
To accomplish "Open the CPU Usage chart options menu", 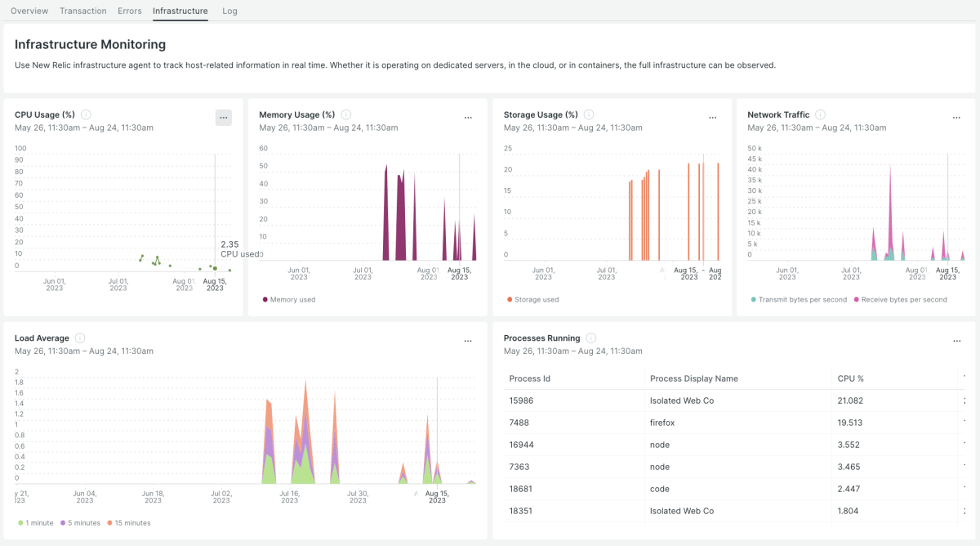I will pos(223,118).
